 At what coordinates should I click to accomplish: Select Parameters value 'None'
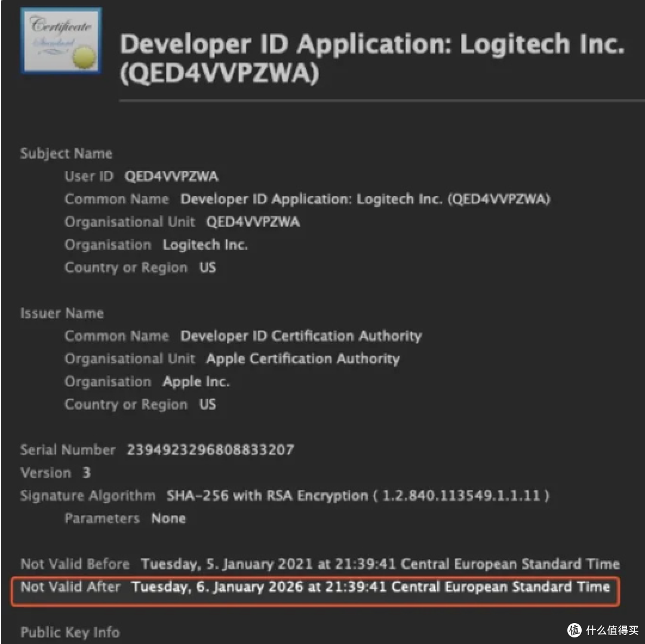point(168,518)
